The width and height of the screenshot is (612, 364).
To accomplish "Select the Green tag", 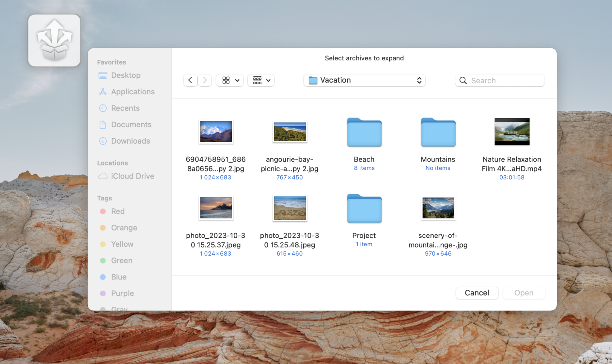I will 121,260.
